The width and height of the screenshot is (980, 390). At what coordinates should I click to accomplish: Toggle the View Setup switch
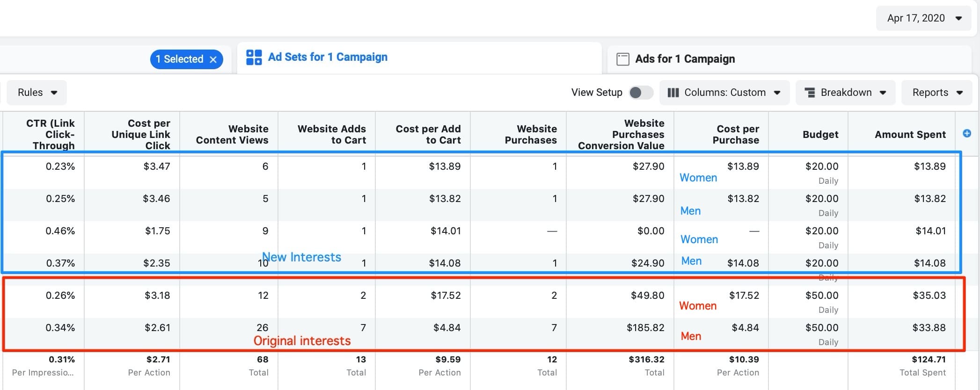641,93
